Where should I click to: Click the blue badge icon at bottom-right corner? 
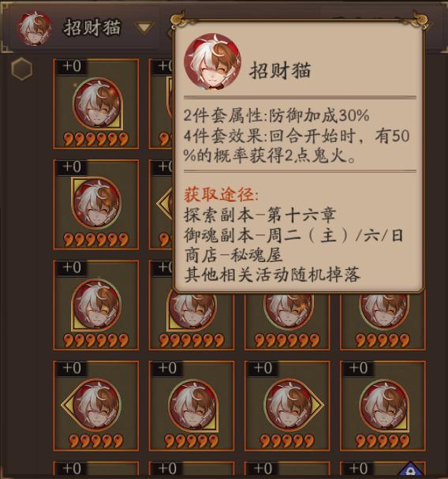coord(412,470)
